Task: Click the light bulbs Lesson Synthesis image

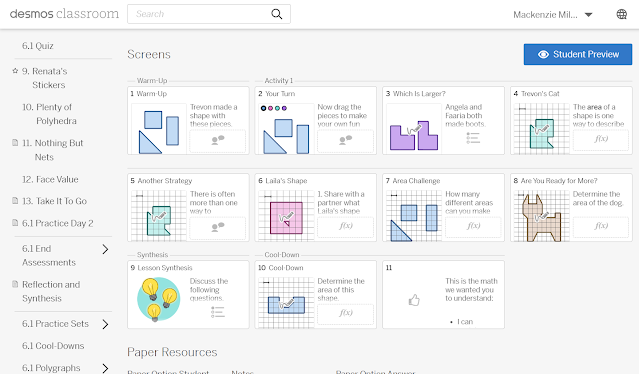Action: (159, 299)
